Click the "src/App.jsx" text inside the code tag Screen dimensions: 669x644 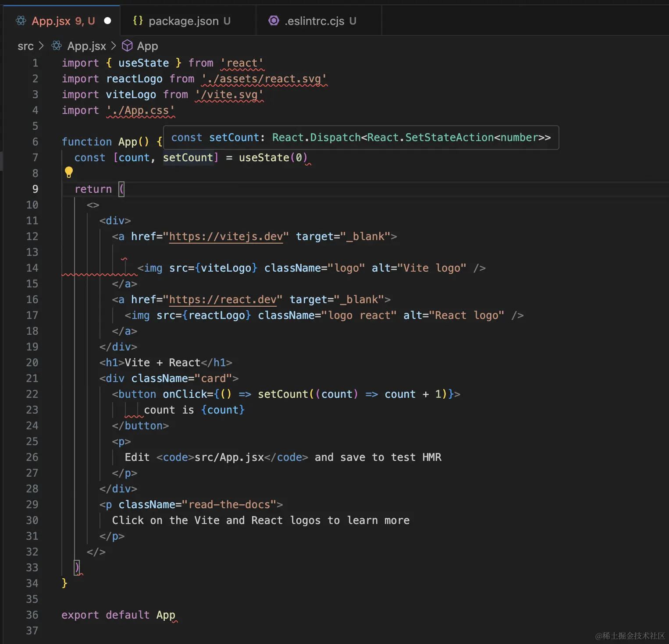click(x=229, y=457)
